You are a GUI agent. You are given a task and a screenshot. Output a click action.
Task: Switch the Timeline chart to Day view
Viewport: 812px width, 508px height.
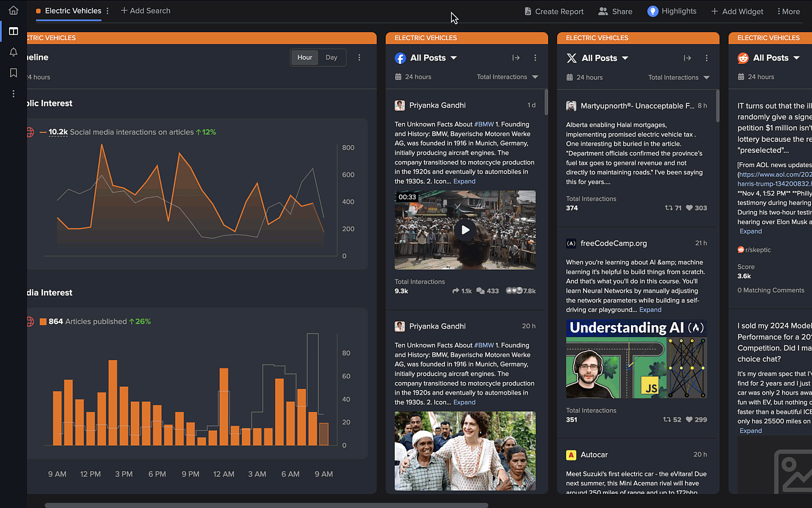tap(332, 57)
